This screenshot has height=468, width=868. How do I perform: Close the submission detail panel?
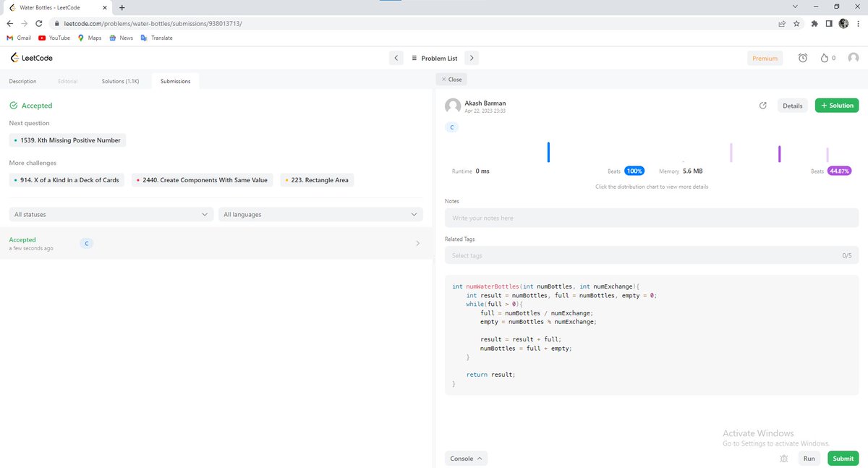click(451, 79)
